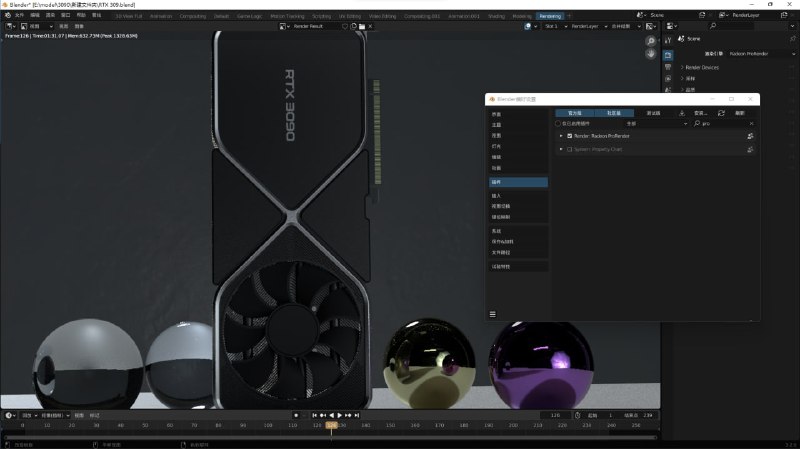
Task: Add a workspace with the plus tab
Action: coord(569,16)
